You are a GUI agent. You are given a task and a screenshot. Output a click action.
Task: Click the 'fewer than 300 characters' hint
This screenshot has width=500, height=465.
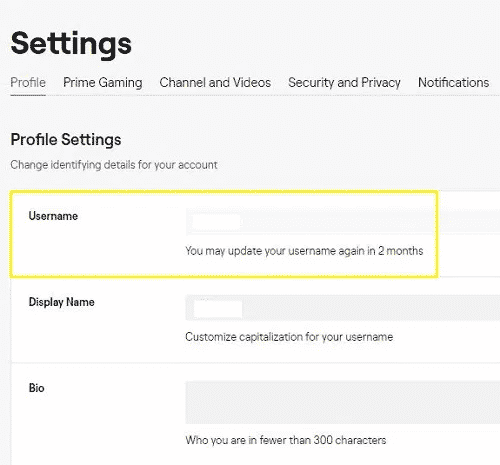(x=286, y=440)
